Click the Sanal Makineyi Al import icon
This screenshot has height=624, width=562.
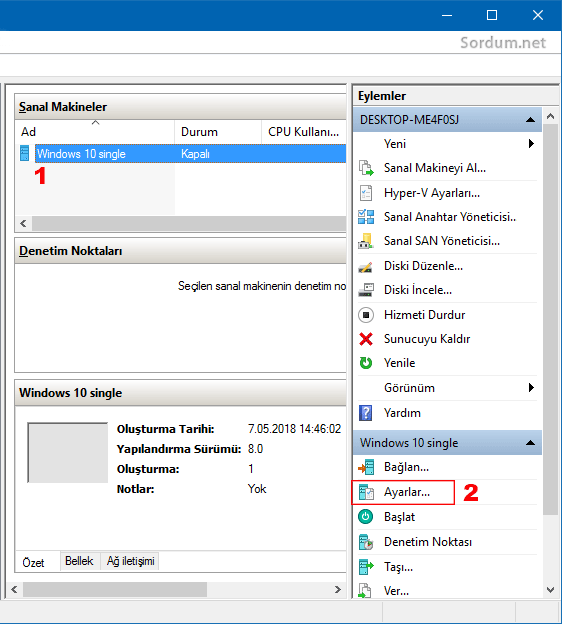pyautogui.click(x=366, y=168)
